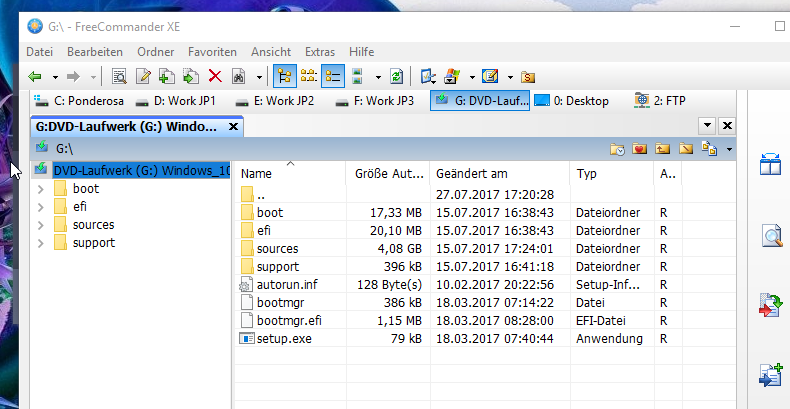Open the folder history clock icon
The image size is (790, 409).
[x=617, y=149]
